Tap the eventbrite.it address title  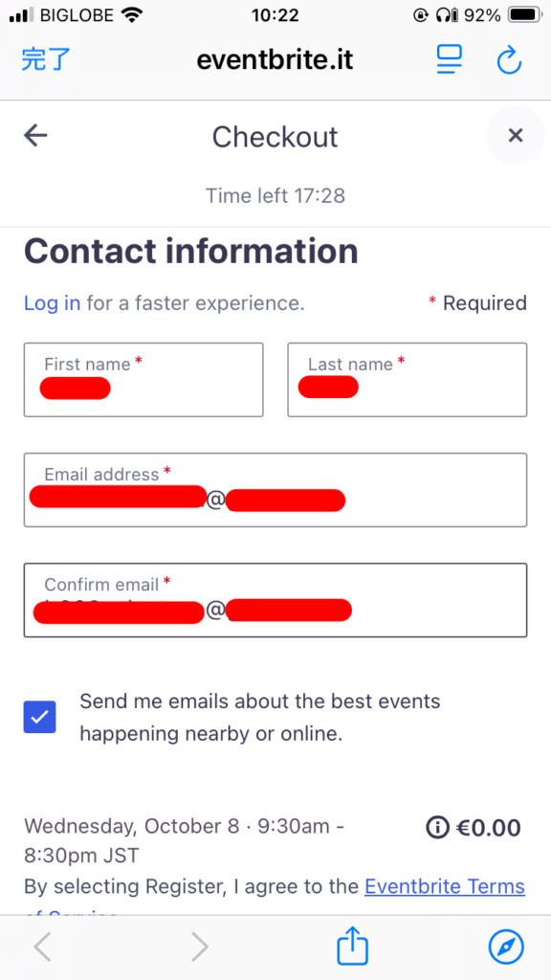275,60
